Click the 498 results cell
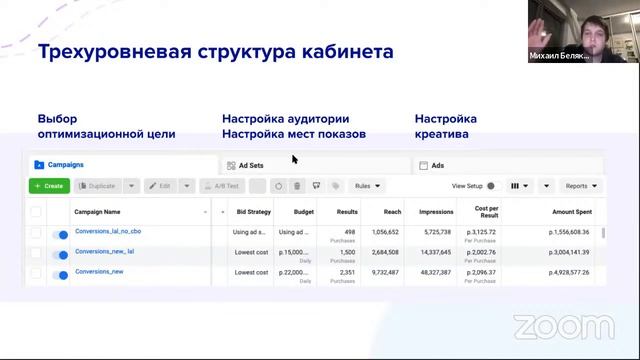The image size is (640, 360). (x=350, y=232)
